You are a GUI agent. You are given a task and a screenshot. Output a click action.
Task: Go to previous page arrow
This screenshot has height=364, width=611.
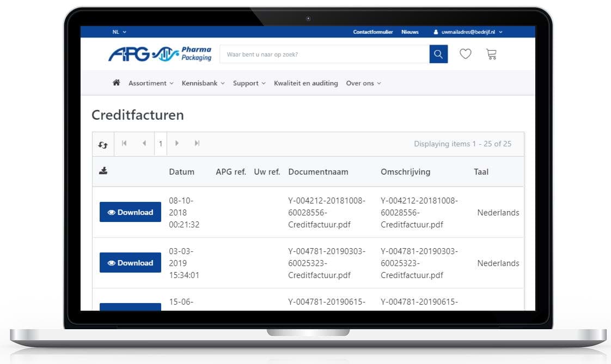pos(144,144)
